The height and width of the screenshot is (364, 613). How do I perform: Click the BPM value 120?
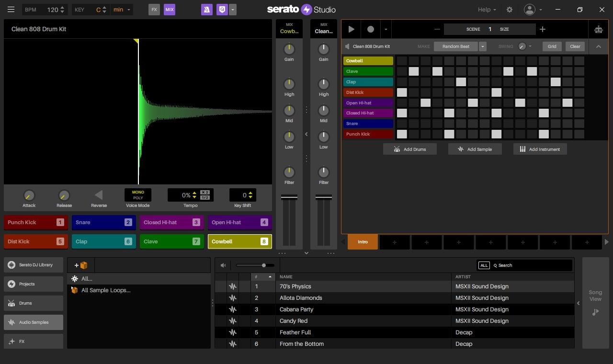[x=53, y=10]
